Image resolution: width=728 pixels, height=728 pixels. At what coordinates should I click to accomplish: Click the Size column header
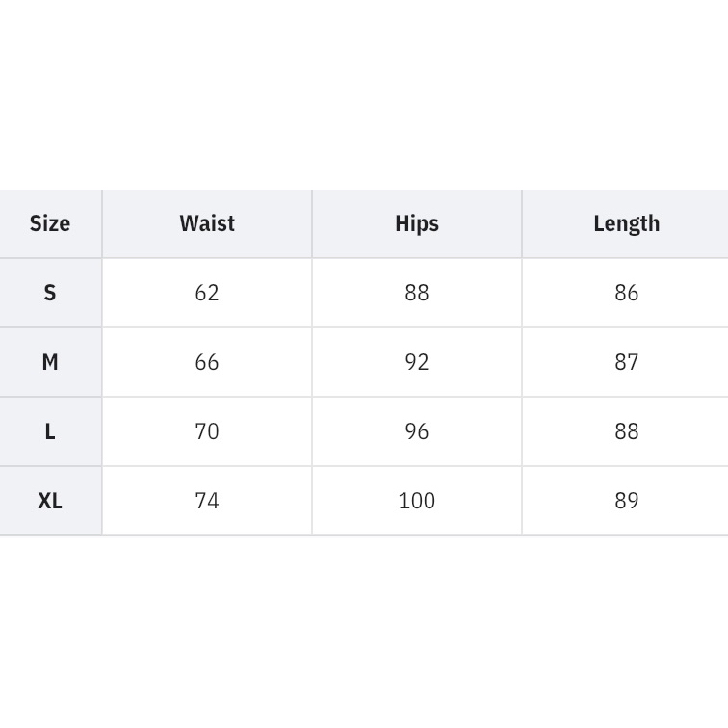pyautogui.click(x=50, y=223)
